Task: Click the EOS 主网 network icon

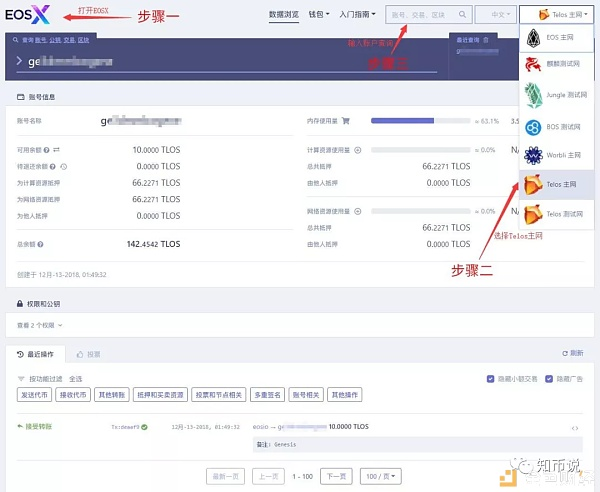Action: pos(533,37)
